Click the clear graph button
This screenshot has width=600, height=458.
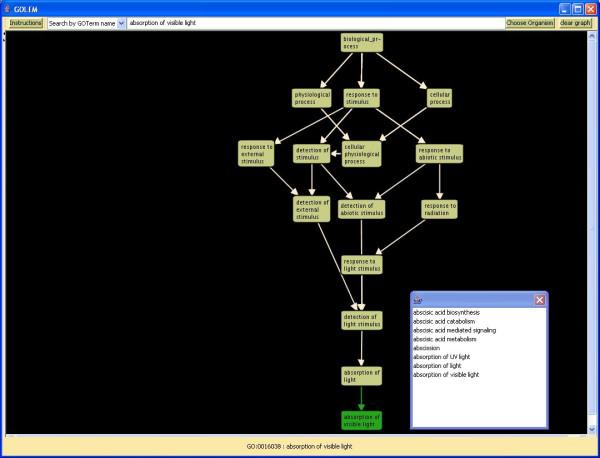pyautogui.click(x=575, y=22)
